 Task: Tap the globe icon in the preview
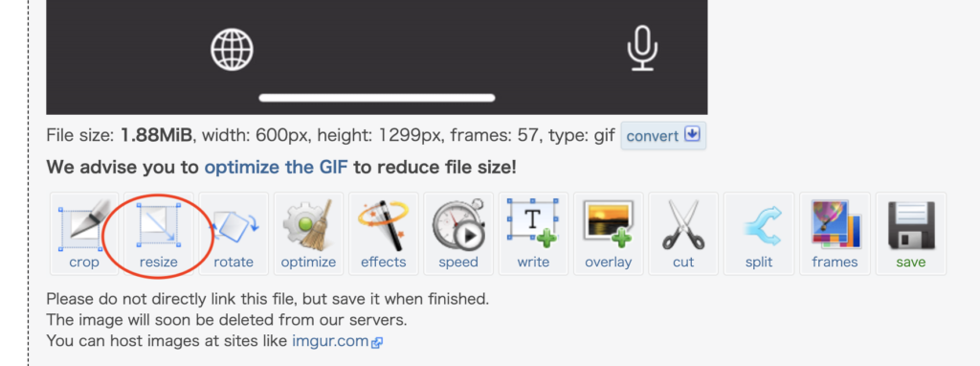[232, 49]
